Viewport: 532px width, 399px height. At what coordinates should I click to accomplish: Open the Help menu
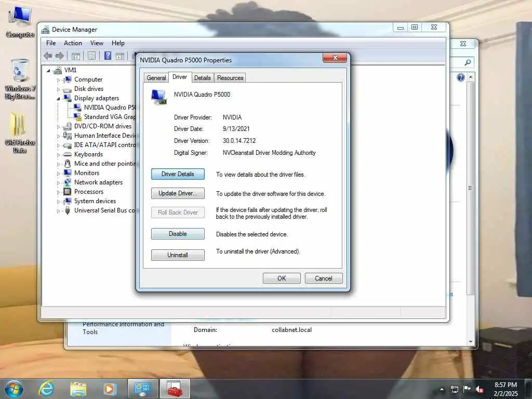point(118,43)
